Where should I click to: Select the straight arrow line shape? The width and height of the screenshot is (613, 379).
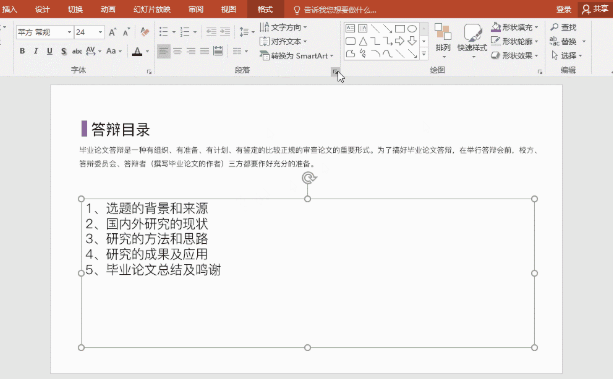click(387, 29)
